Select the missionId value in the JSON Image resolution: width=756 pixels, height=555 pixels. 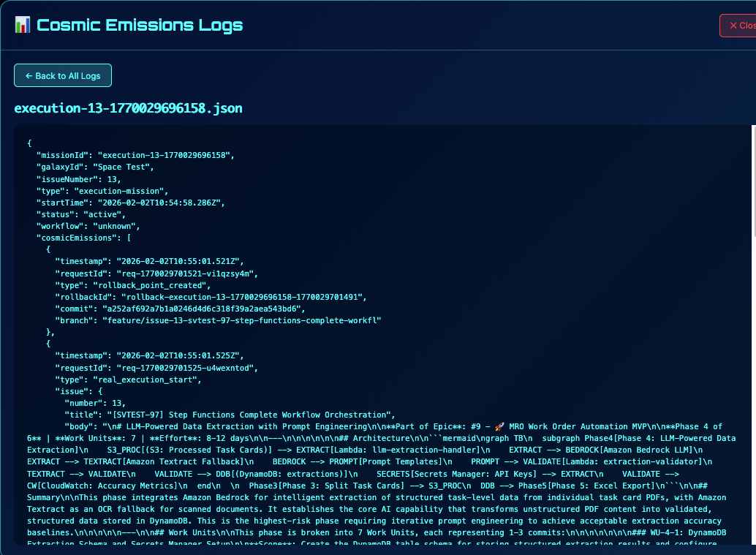pos(168,155)
